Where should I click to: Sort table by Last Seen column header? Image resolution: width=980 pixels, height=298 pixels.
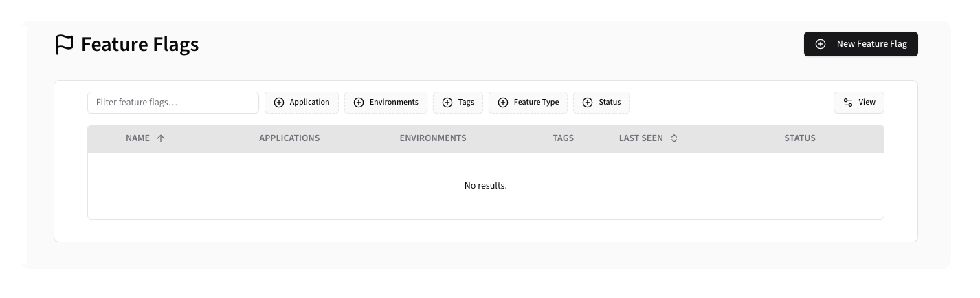pyautogui.click(x=641, y=138)
